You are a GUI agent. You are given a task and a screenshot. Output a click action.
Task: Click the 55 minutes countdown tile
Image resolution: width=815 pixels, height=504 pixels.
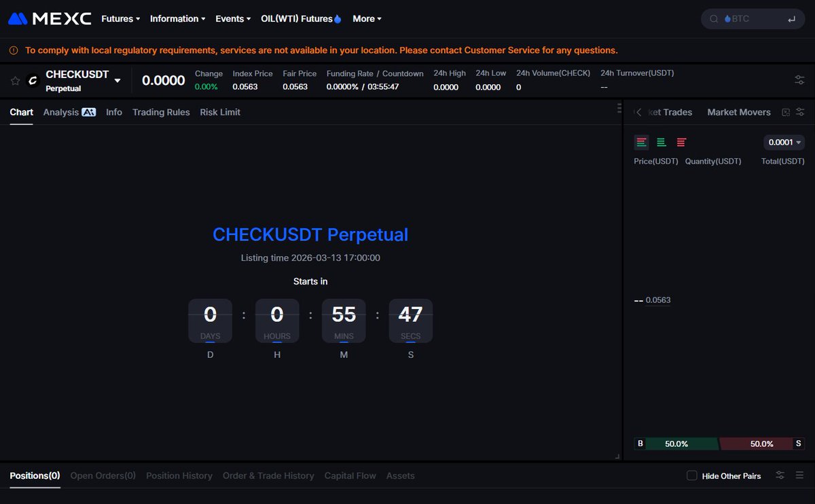[344, 321]
